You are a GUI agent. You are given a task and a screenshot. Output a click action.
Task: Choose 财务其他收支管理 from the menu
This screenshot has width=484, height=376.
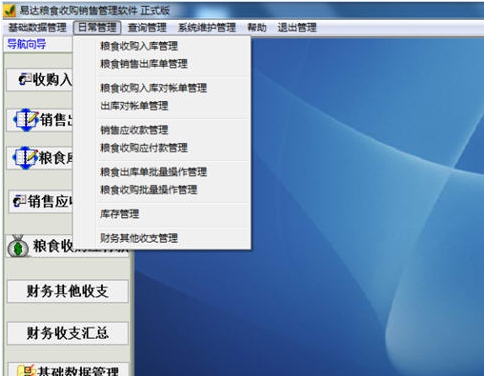(x=139, y=238)
